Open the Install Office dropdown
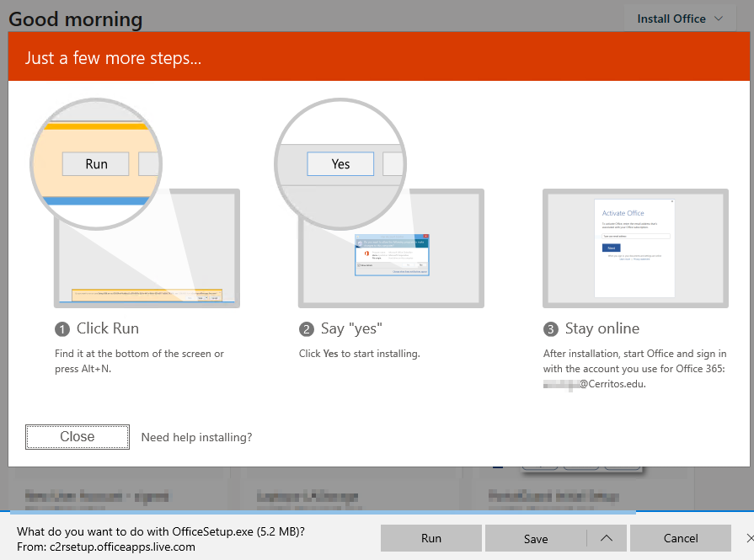This screenshot has width=754, height=560. tap(680, 19)
